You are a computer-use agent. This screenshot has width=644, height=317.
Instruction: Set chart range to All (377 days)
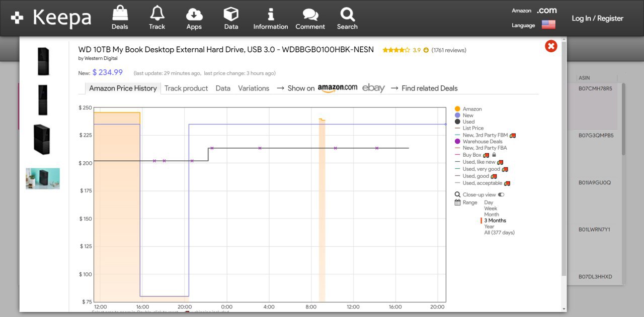(499, 233)
